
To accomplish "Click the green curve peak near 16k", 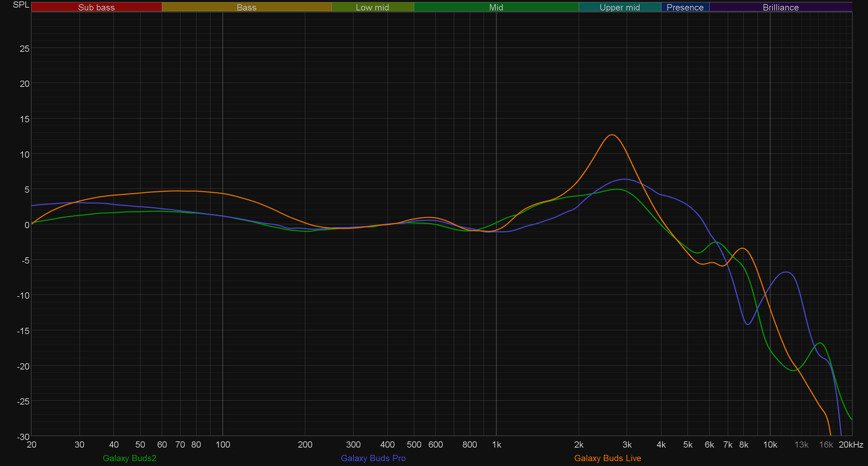I will (820, 343).
